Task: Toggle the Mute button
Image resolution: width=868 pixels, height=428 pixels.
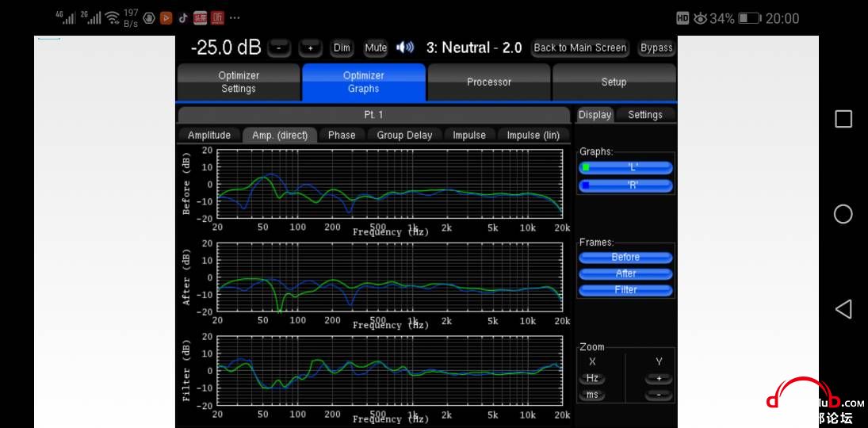Action: [x=375, y=48]
